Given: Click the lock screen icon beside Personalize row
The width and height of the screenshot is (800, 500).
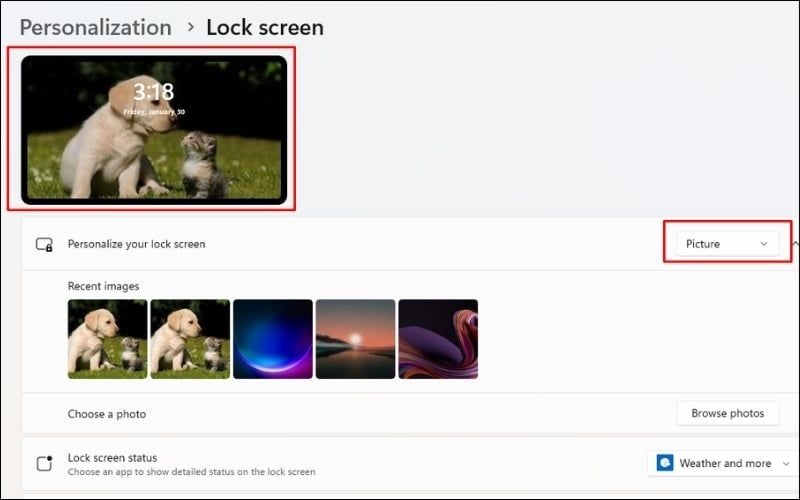Looking at the screenshot, I should tap(44, 244).
